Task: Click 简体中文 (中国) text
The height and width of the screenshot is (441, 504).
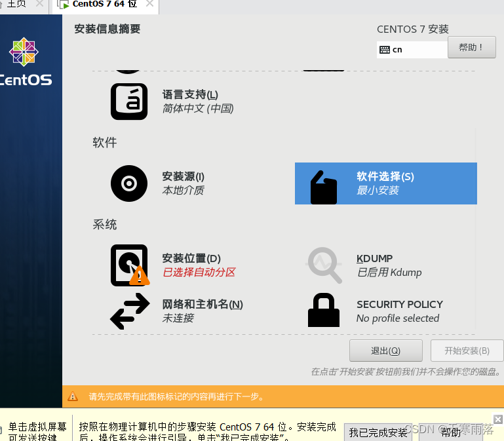Action: (198, 109)
